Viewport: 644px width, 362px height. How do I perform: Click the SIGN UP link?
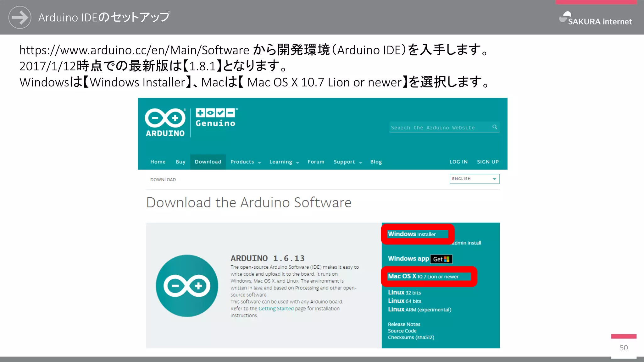488,162
